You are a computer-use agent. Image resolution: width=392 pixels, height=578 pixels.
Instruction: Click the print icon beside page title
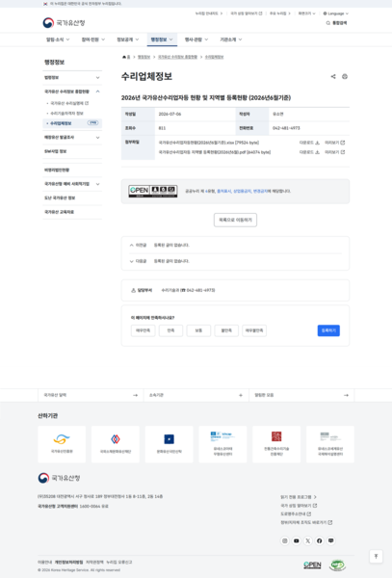(x=345, y=77)
